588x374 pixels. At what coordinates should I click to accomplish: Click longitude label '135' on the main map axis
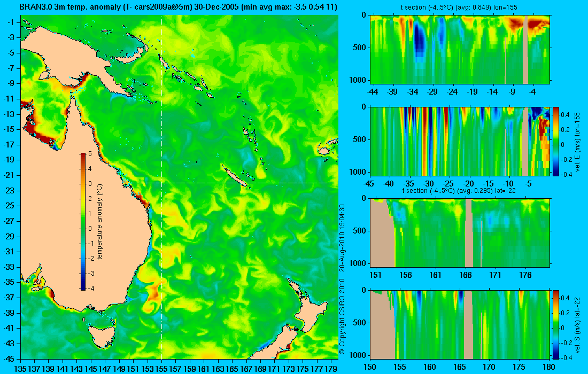click(20, 369)
